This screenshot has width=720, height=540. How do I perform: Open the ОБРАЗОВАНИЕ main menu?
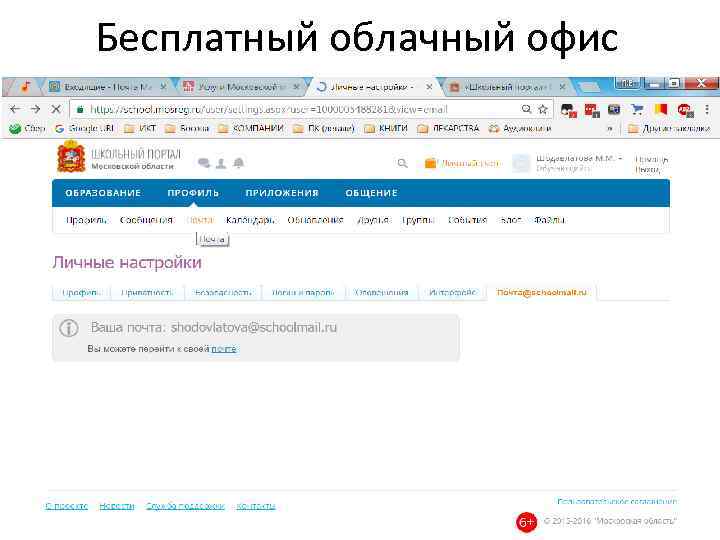[x=103, y=193]
